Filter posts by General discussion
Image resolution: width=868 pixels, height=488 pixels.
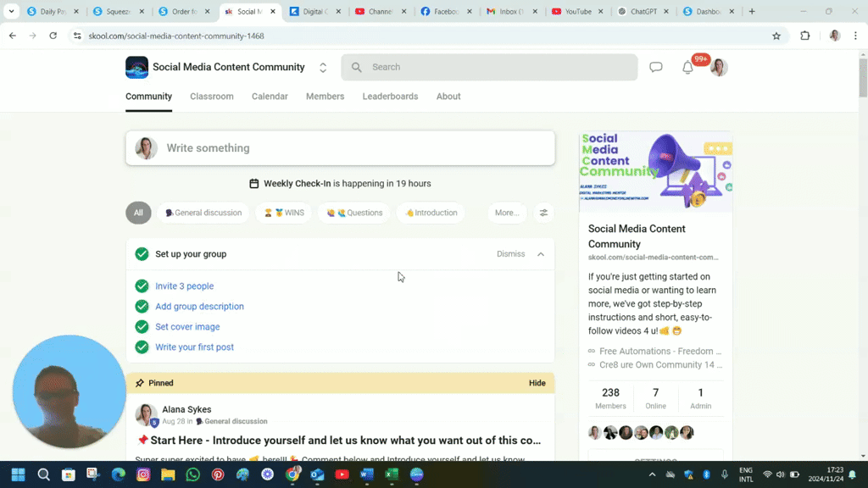(203, 213)
